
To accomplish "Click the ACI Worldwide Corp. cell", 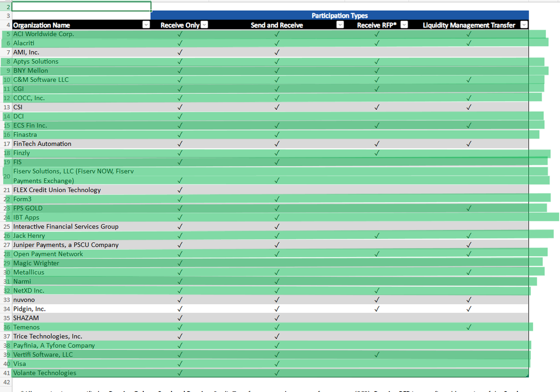I will (x=81, y=34).
